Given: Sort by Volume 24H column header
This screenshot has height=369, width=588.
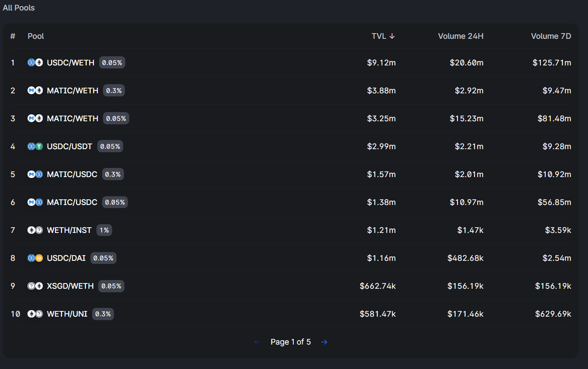Looking at the screenshot, I should [461, 36].
